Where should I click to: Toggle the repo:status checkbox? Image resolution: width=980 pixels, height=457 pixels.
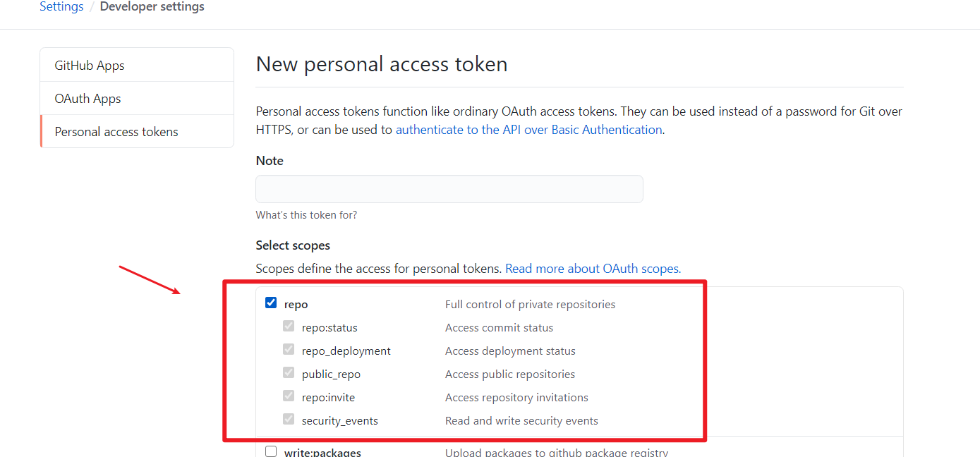coord(289,327)
